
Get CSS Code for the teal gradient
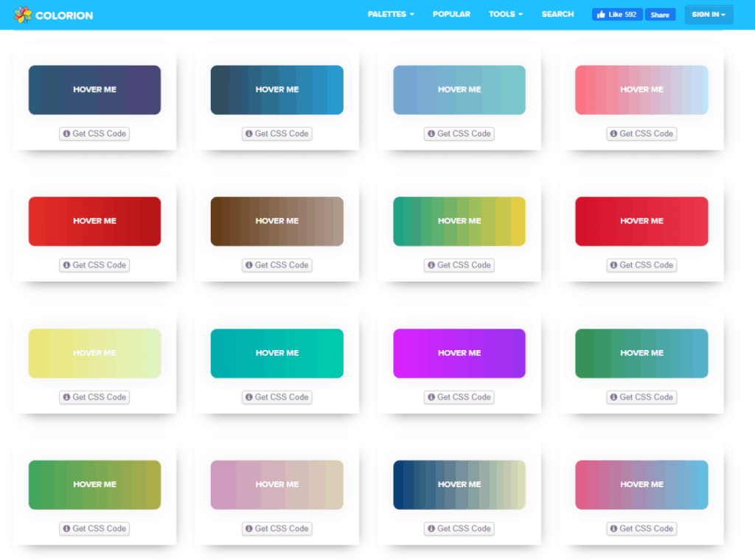point(277,397)
